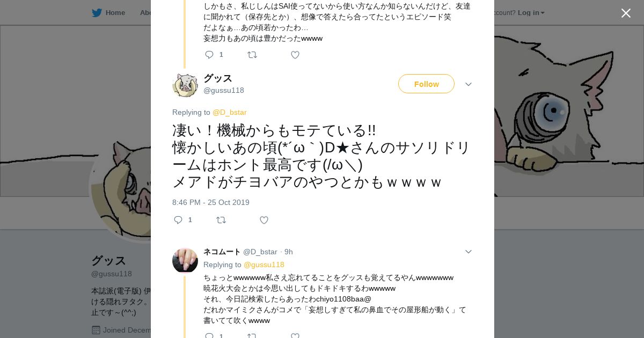Follow the グッス account
This screenshot has width=644, height=338.
426,84
